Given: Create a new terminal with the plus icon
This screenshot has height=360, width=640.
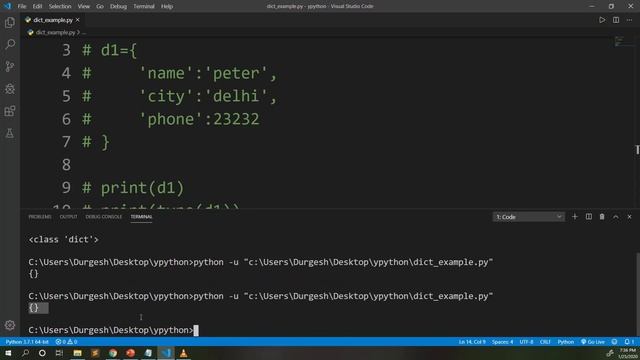Looking at the screenshot, I should (x=575, y=217).
